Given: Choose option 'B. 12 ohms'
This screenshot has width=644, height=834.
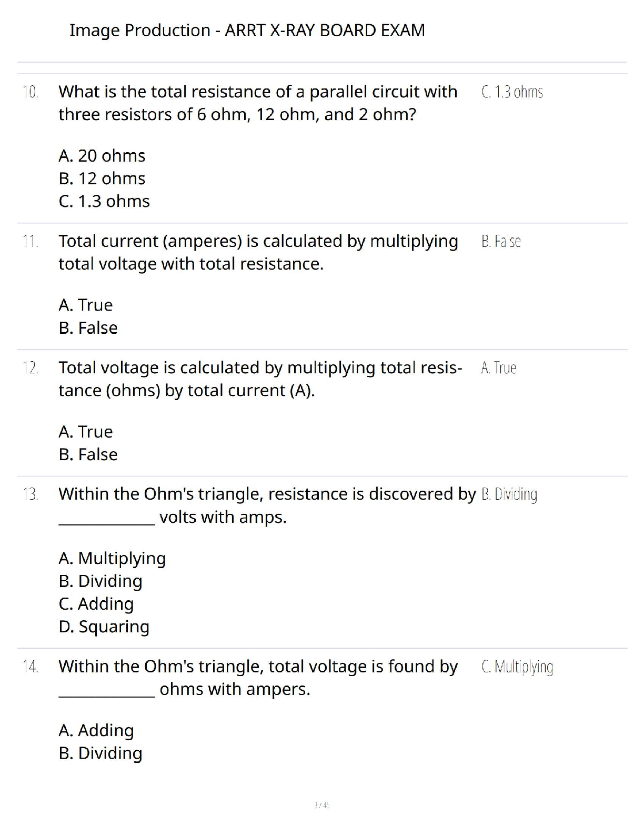Looking at the screenshot, I should [102, 178].
